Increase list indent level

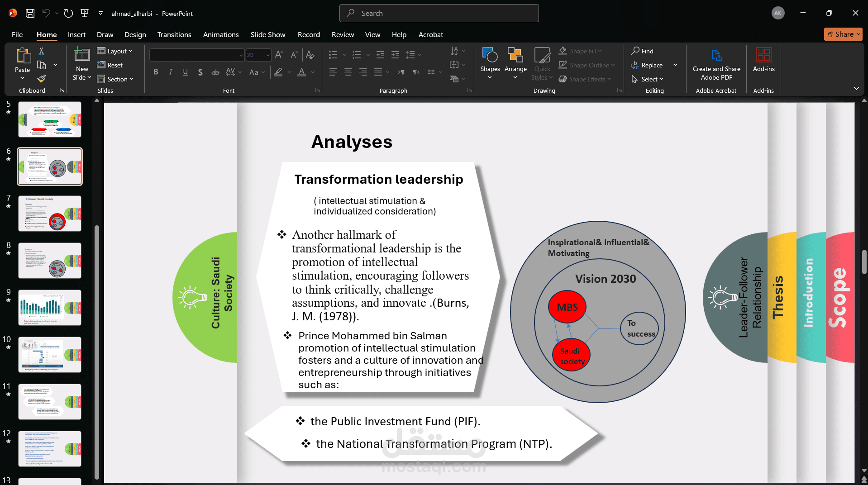pyautogui.click(x=395, y=55)
